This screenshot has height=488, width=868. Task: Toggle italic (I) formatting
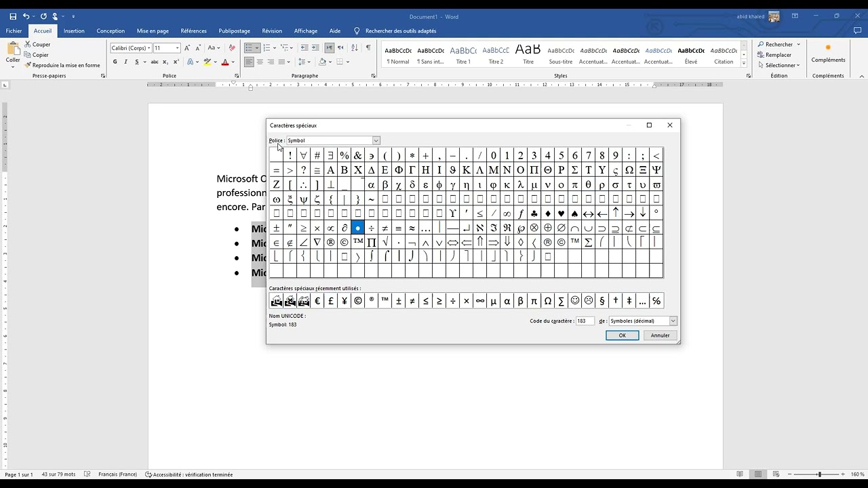pyautogui.click(x=125, y=62)
